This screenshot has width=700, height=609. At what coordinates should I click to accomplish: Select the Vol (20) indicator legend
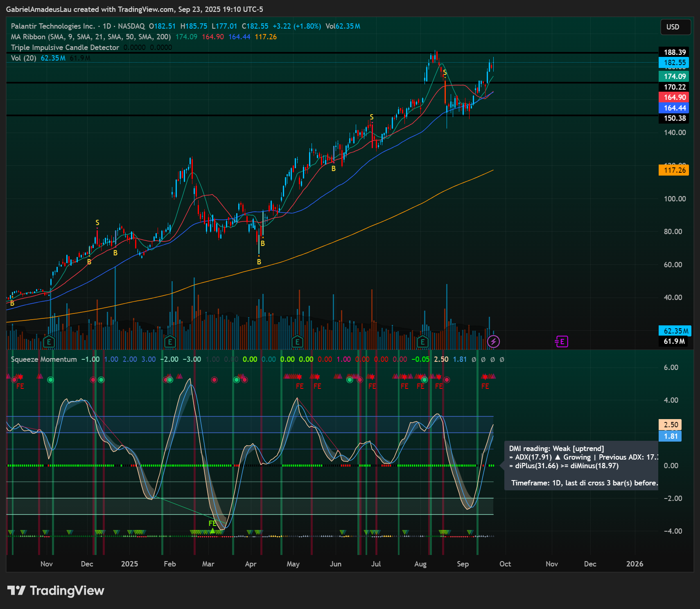[x=23, y=58]
